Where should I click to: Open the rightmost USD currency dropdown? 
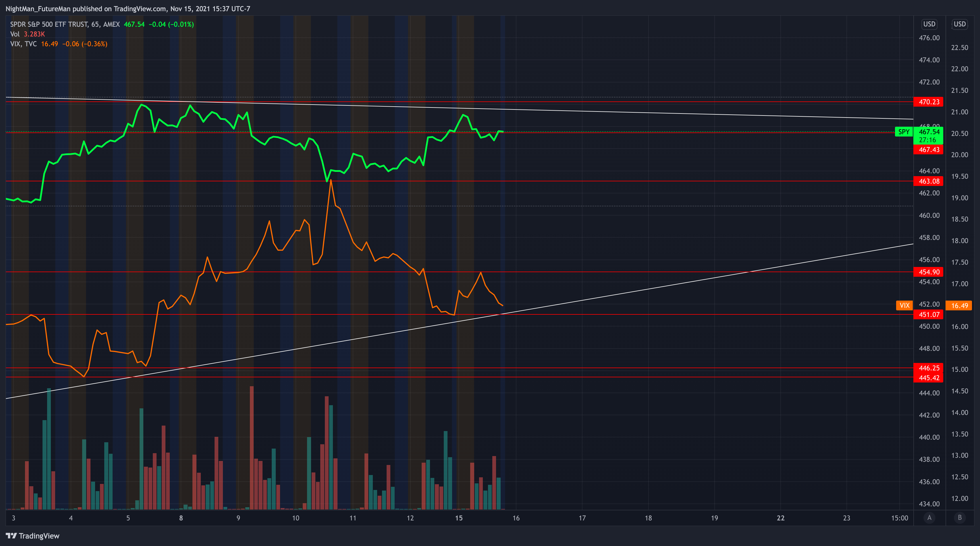click(x=959, y=24)
